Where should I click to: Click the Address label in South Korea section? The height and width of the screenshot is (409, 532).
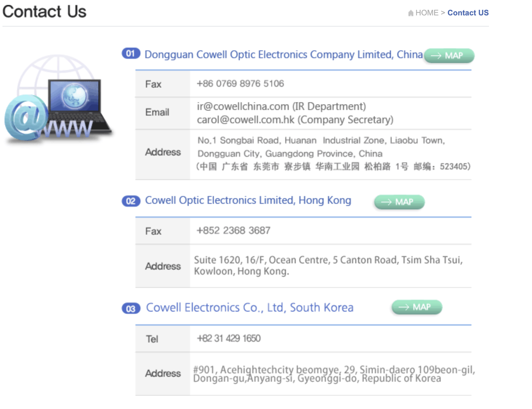pos(163,374)
